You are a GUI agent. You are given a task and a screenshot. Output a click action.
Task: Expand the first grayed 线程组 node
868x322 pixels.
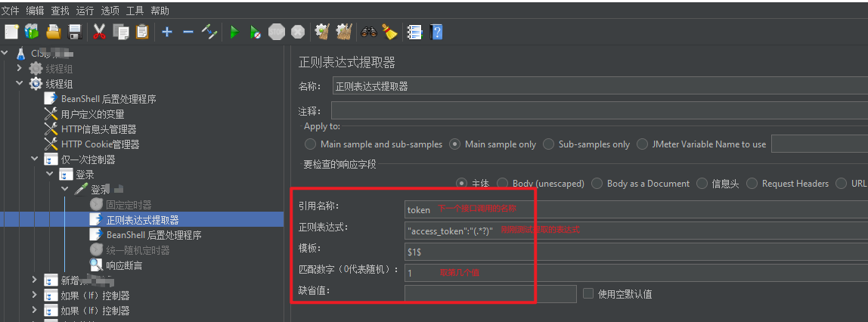(x=20, y=69)
